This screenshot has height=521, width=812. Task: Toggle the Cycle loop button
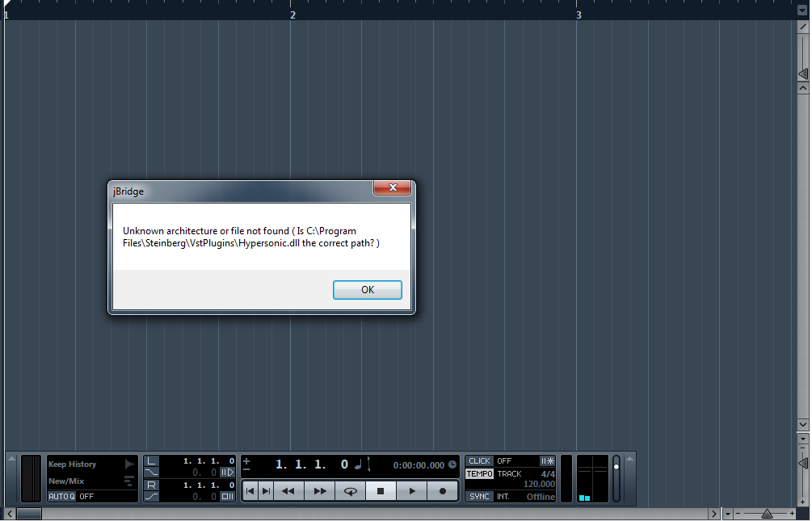click(351, 491)
